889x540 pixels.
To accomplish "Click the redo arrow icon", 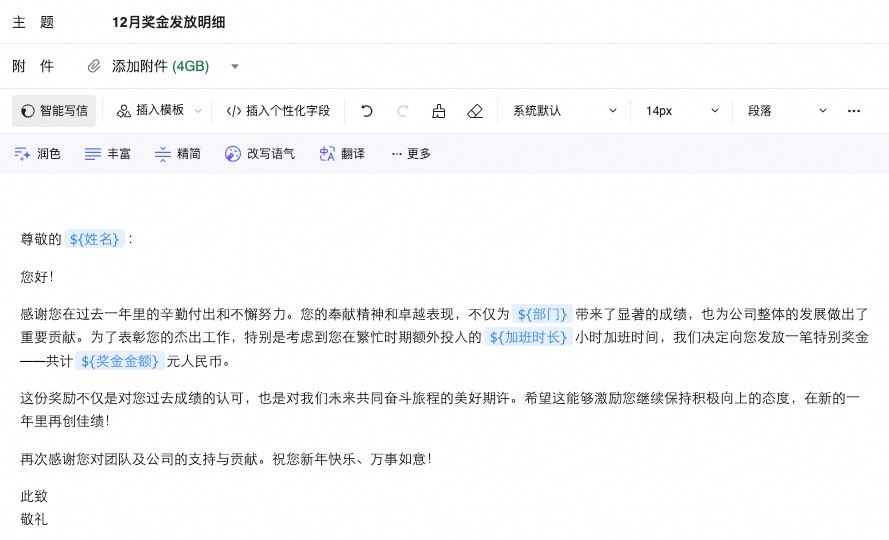I will (x=403, y=111).
